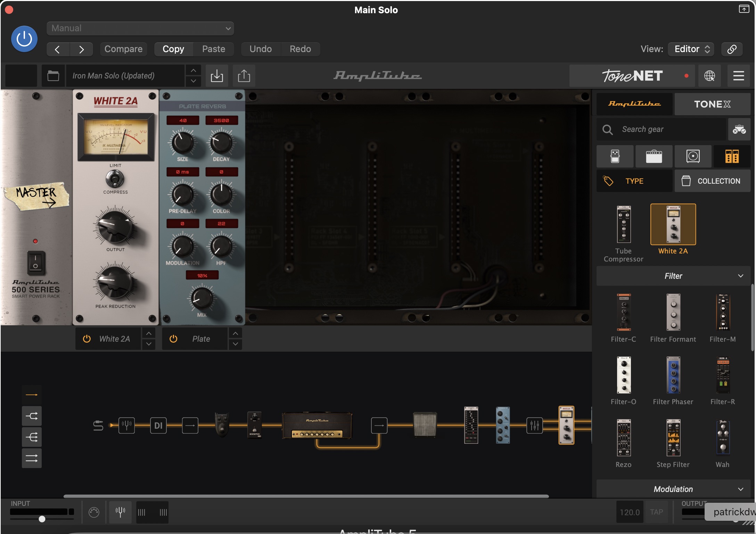The image size is (756, 534).
Task: Select the amplifier gear category icon
Action: point(654,156)
